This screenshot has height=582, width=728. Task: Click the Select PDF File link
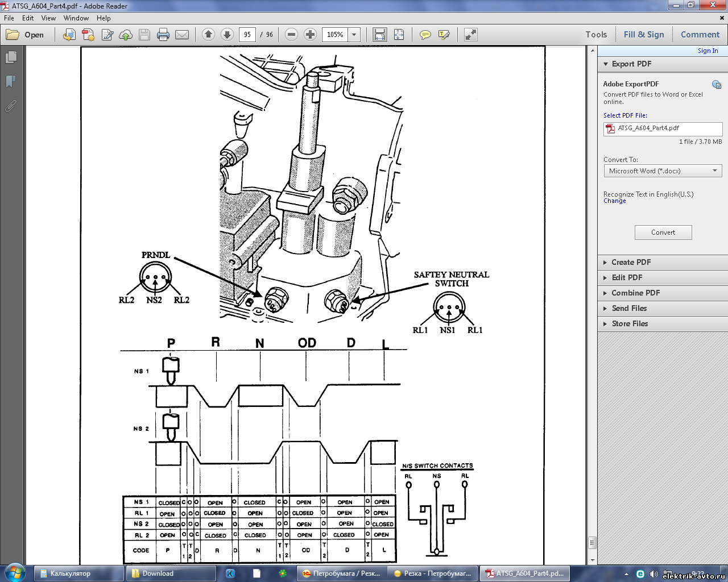pos(625,115)
